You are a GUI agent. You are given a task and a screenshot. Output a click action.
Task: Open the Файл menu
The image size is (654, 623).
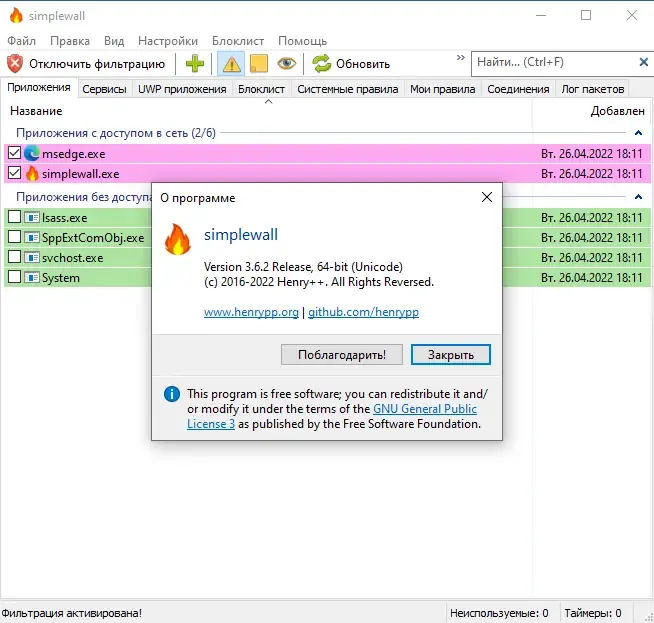(21, 41)
